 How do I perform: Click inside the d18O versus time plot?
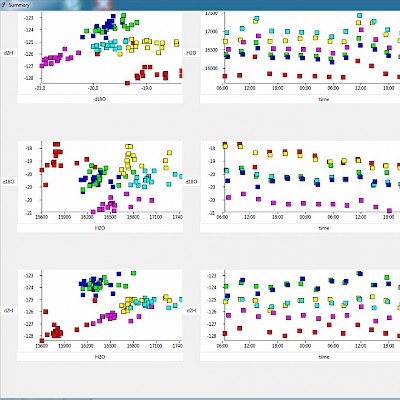(312, 177)
